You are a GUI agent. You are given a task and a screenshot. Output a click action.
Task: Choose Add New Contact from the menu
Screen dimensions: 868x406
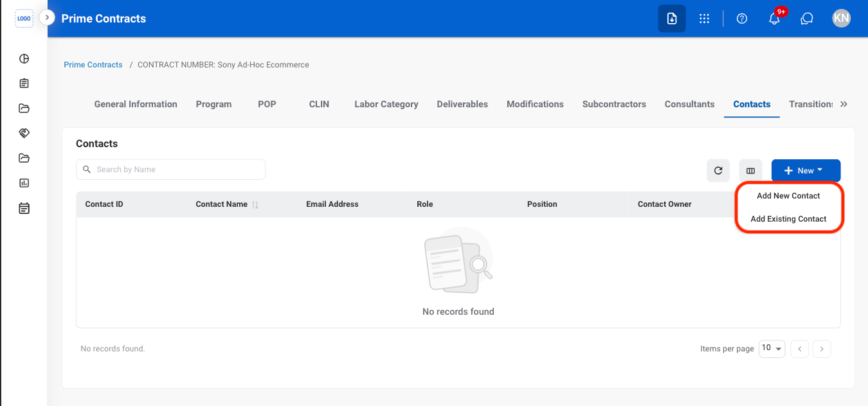(x=788, y=196)
